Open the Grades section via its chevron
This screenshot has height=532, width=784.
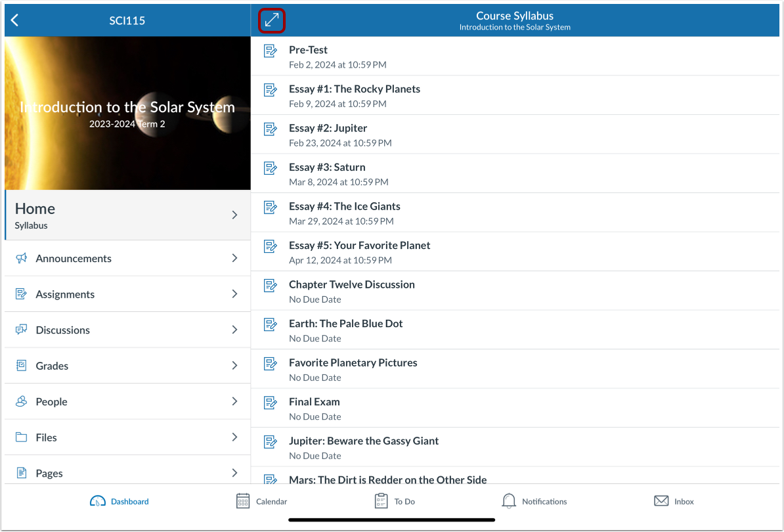click(234, 365)
